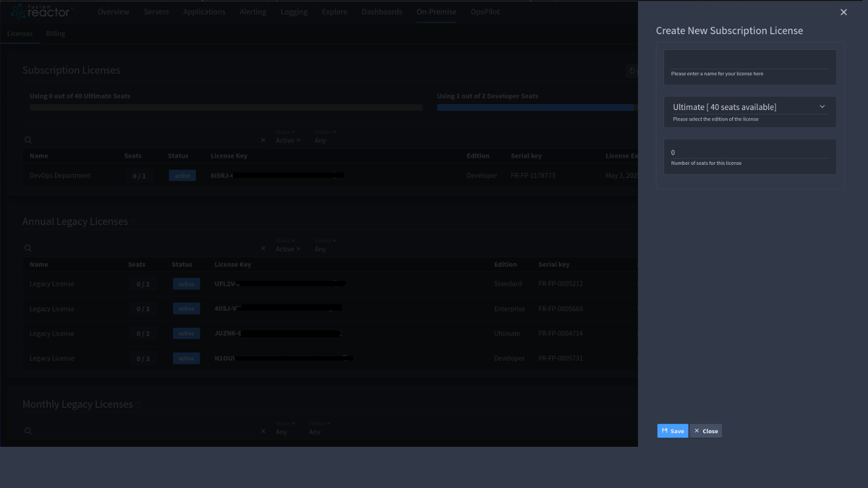
Task: Click License Key column header in Annual Legacy
Action: 233,265
